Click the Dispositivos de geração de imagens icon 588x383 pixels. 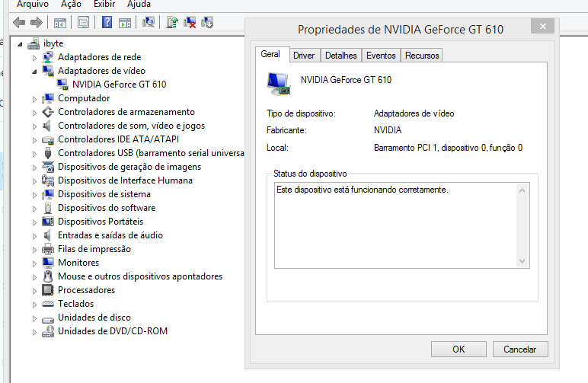[x=48, y=167]
